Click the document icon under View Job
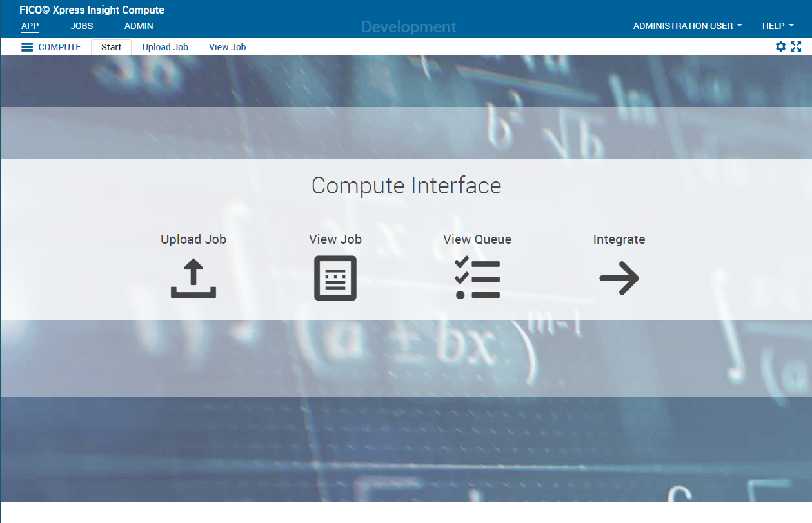The width and height of the screenshot is (812, 523). pyautogui.click(x=335, y=279)
